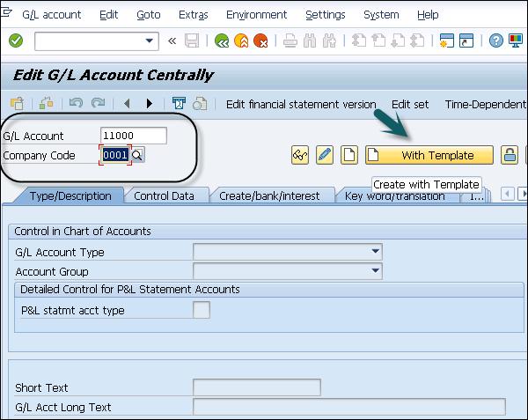This screenshot has height=420, width=528.
Task: Expand the Account Group dropdown
Action: pyautogui.click(x=375, y=271)
